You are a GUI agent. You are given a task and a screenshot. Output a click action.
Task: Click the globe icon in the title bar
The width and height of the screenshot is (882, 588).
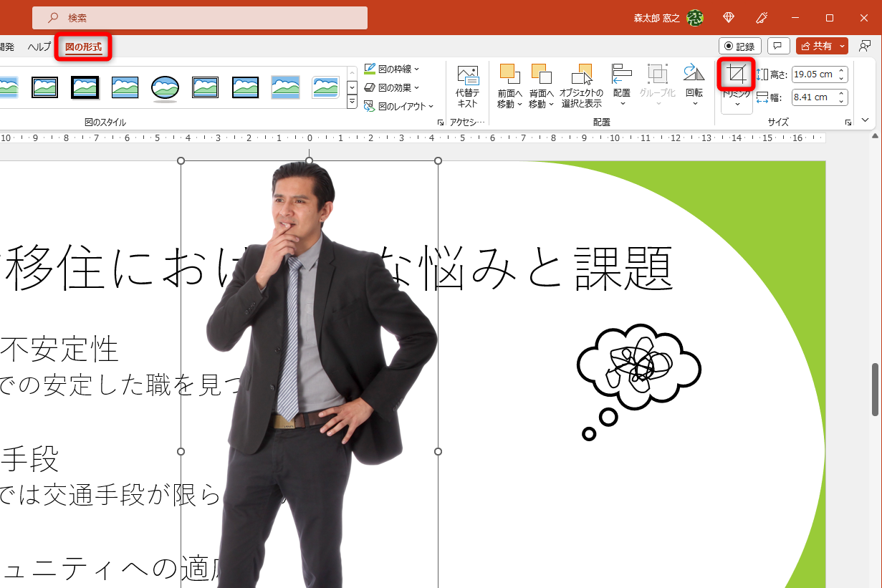pos(728,17)
